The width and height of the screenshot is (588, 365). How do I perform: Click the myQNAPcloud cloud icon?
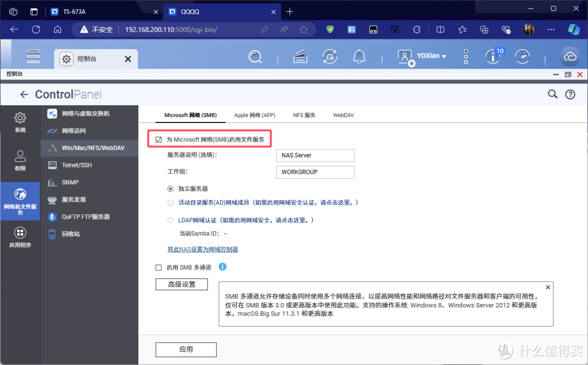[x=570, y=57]
